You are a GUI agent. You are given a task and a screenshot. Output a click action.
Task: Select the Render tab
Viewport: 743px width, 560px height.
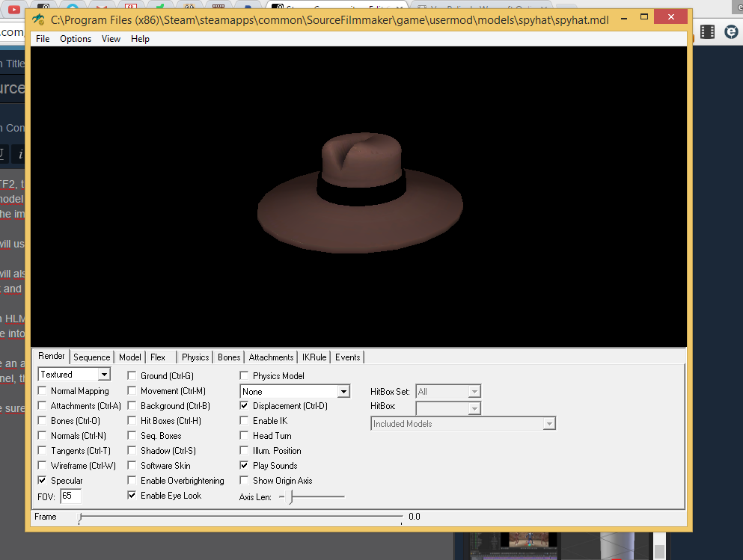51,356
